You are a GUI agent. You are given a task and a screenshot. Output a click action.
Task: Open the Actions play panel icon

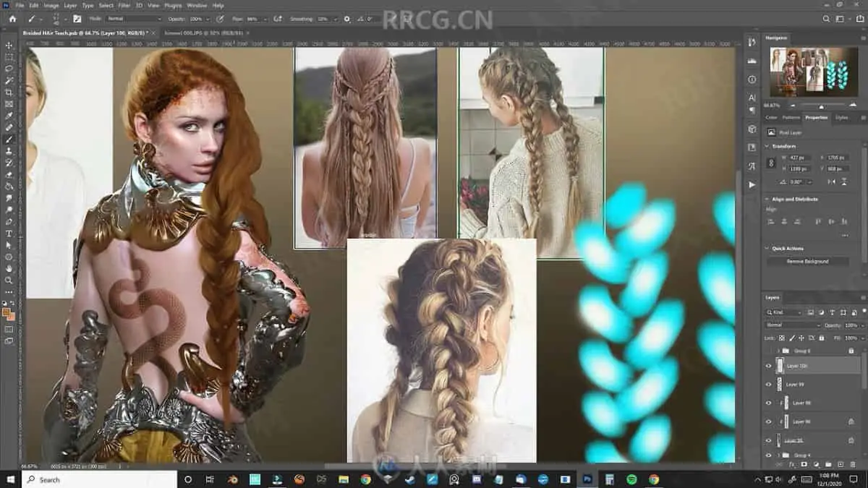tap(752, 184)
